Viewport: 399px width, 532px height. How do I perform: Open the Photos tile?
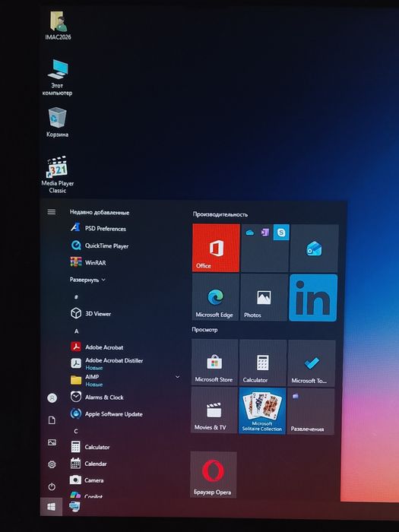click(264, 297)
